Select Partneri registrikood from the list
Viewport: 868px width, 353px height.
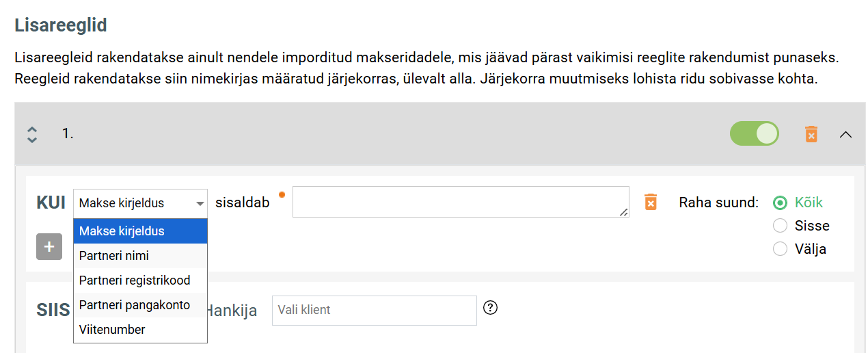[140, 280]
